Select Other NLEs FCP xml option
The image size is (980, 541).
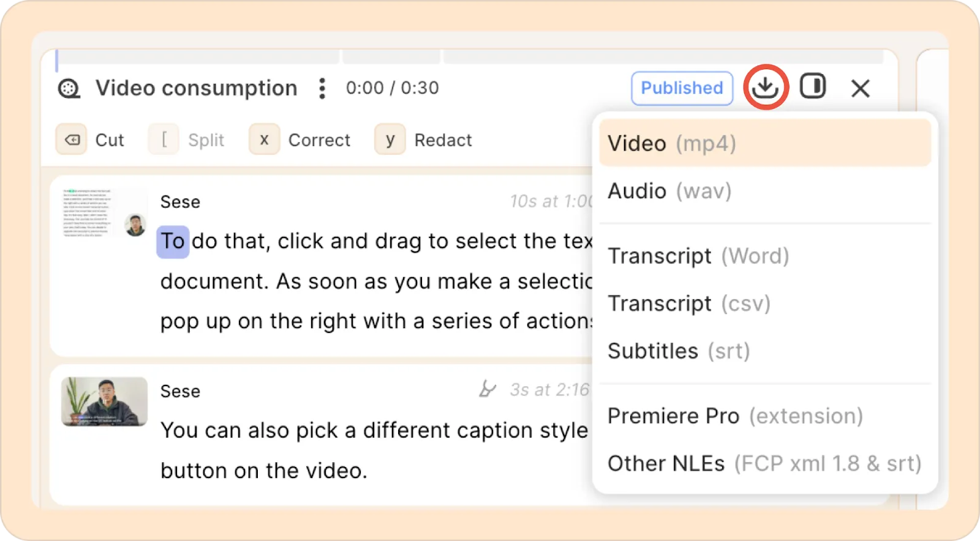[x=764, y=464]
